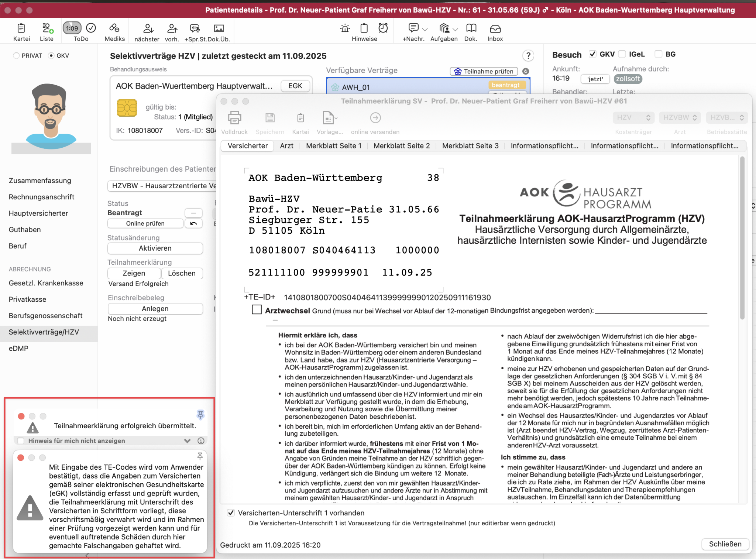
Task: Click the pin icon on success notification
Action: pyautogui.click(x=200, y=415)
